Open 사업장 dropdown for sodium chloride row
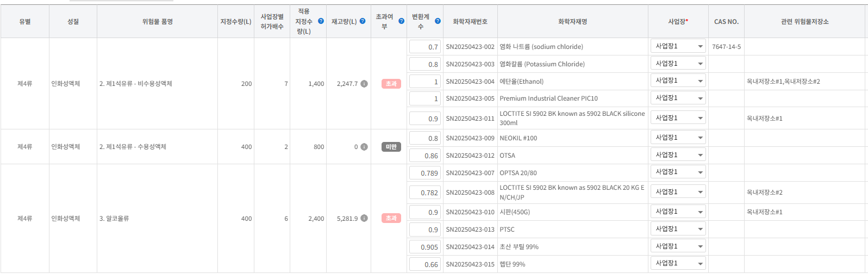This screenshot has height=279, width=868. pos(678,46)
